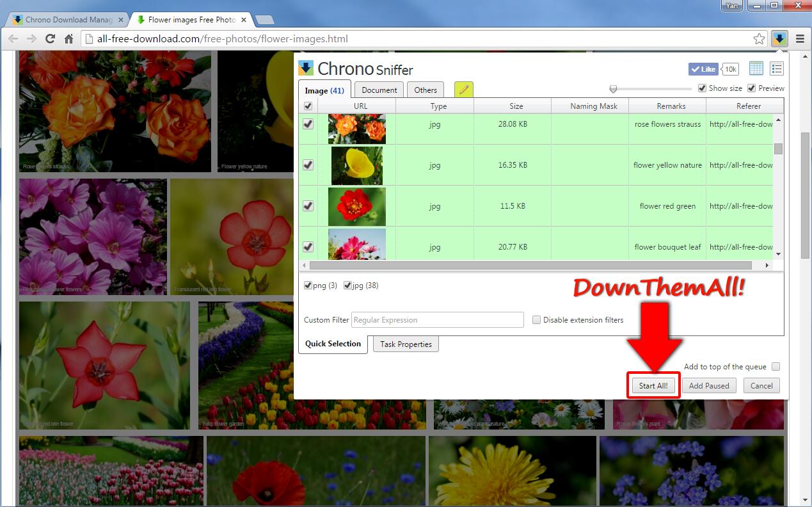The image size is (812, 507).
Task: Click table scroll right arrow
Action: tap(767, 265)
